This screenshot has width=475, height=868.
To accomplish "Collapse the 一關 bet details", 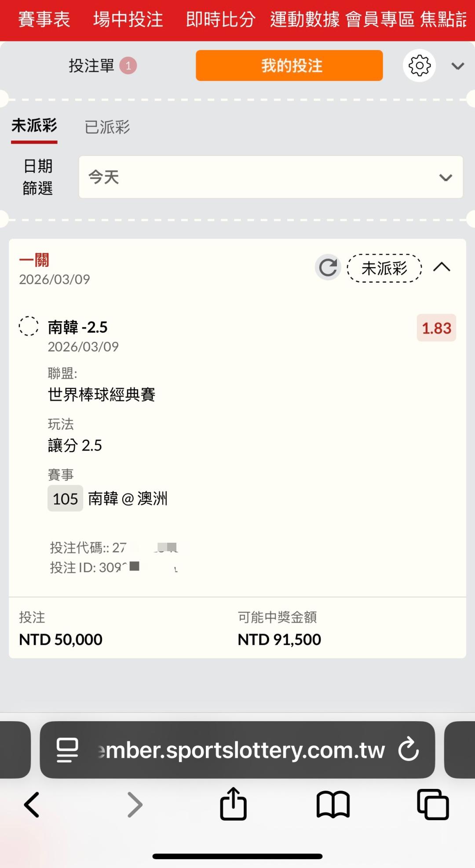I will point(442,267).
